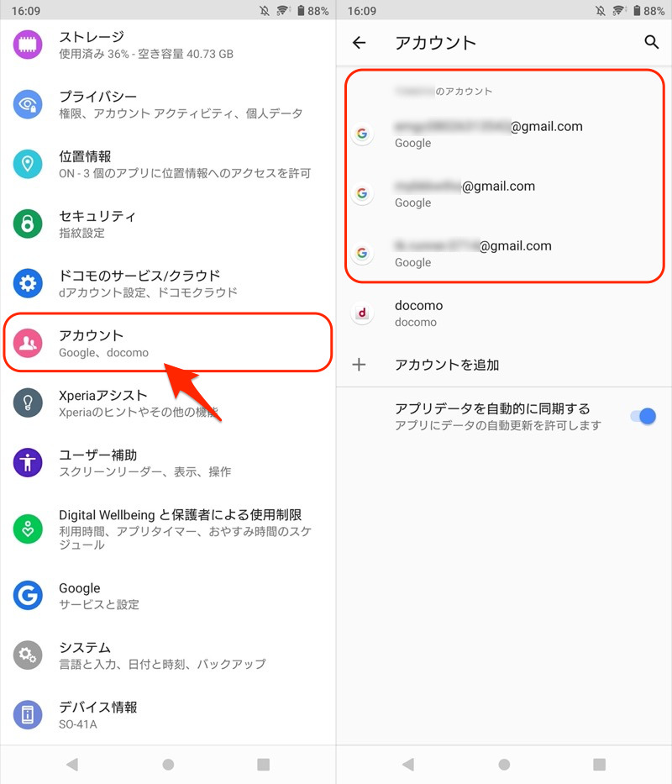Image resolution: width=672 pixels, height=784 pixels.
Task: Tap the purple Storage icon
Action: click(28, 45)
